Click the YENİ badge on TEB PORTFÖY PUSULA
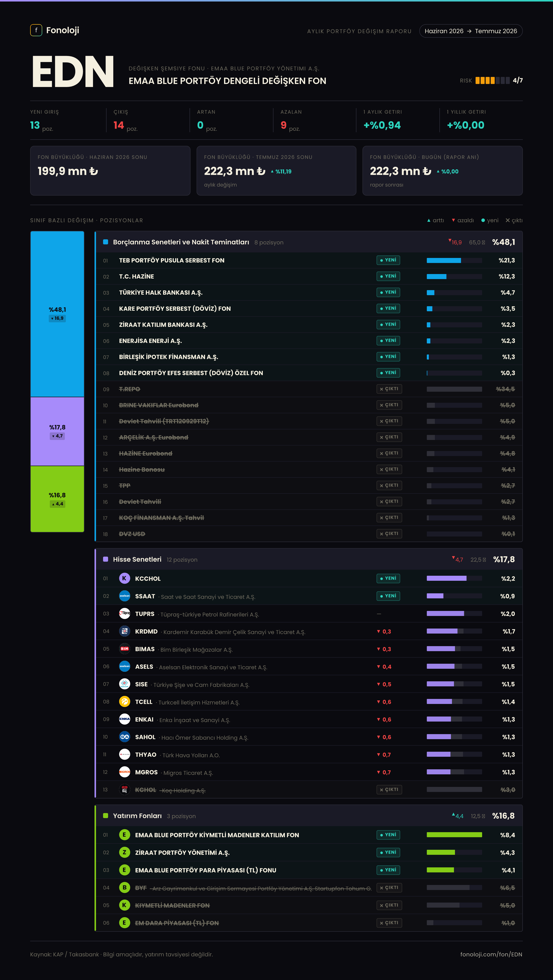Viewport: 553px width, 980px height. [388, 260]
